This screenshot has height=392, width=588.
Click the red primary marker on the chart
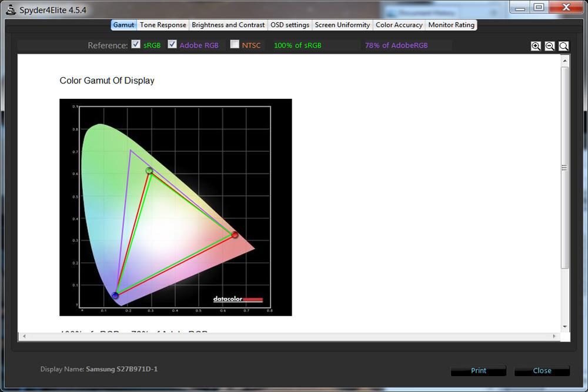pyautogui.click(x=235, y=234)
